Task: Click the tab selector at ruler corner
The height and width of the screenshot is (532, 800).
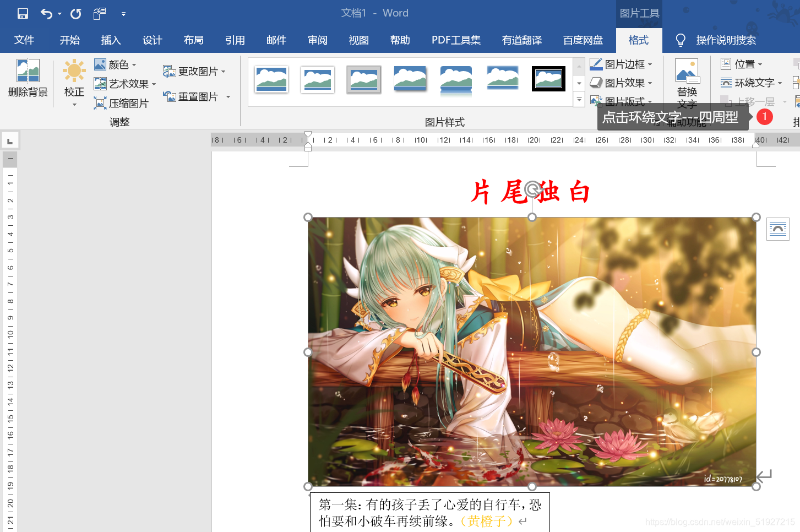Action: click(x=10, y=140)
